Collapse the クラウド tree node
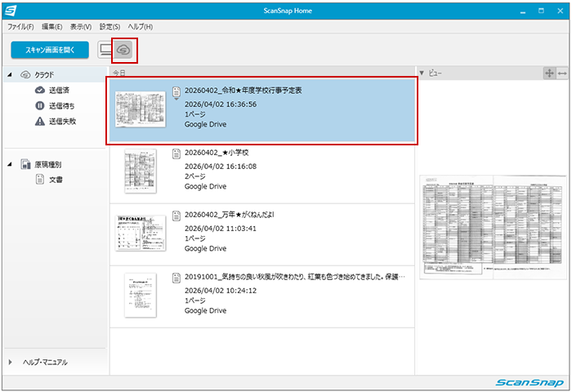The image size is (572, 392). (x=10, y=75)
